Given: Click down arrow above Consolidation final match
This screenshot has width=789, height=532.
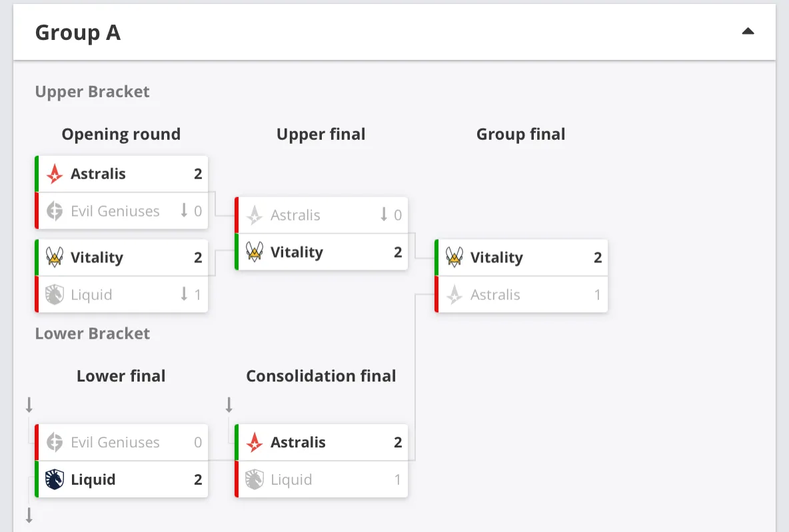Looking at the screenshot, I should tap(229, 405).
